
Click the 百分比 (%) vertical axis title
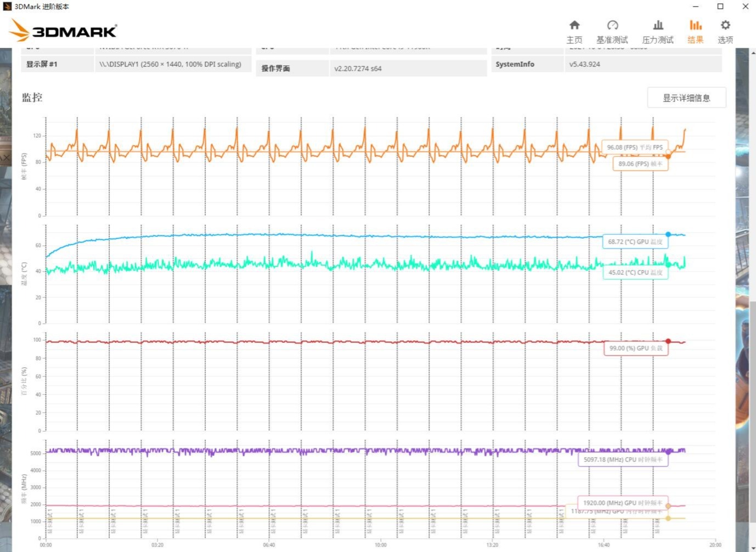[x=24, y=381]
